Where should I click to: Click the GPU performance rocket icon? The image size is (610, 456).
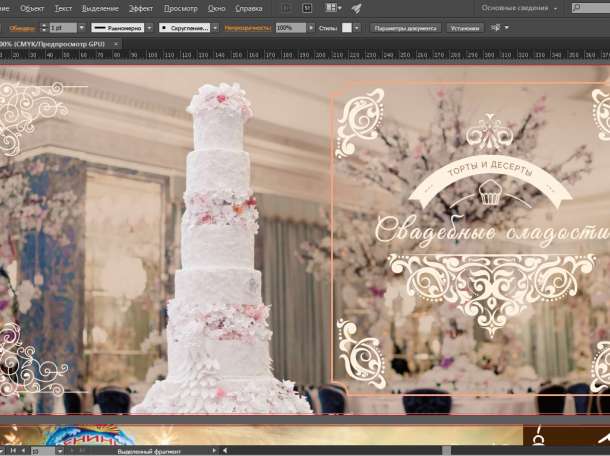(x=357, y=8)
